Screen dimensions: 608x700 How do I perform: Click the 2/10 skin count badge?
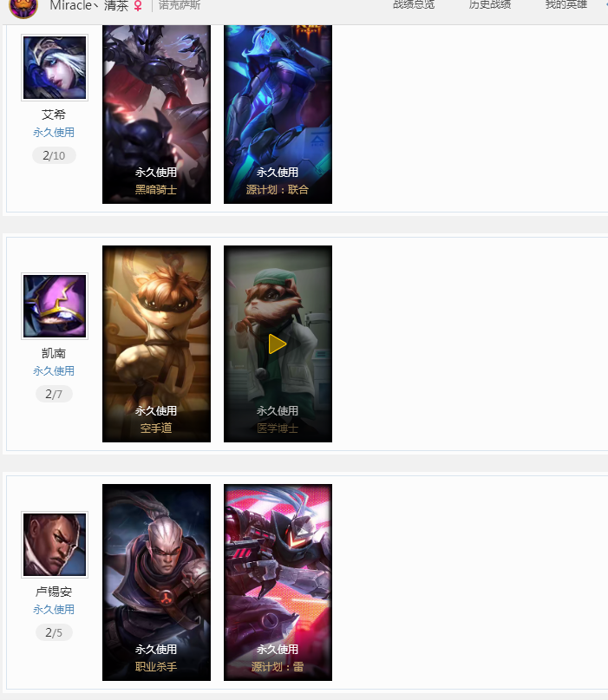point(54,155)
